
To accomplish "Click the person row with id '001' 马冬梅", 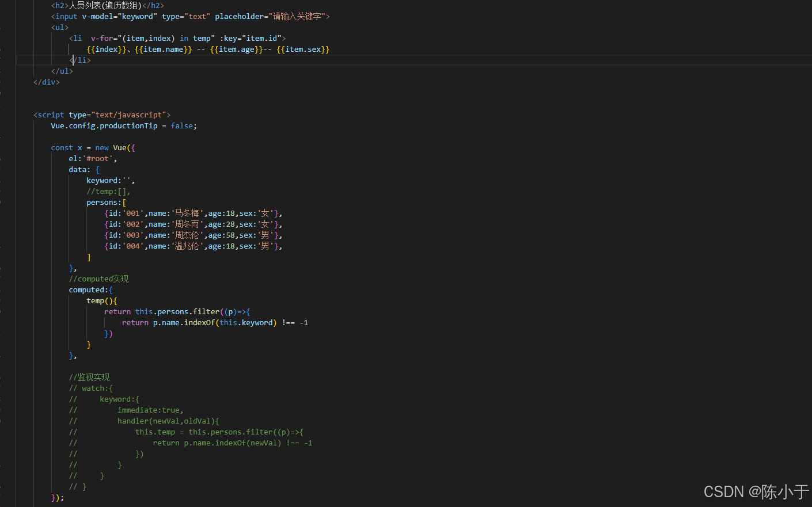I will pos(193,213).
